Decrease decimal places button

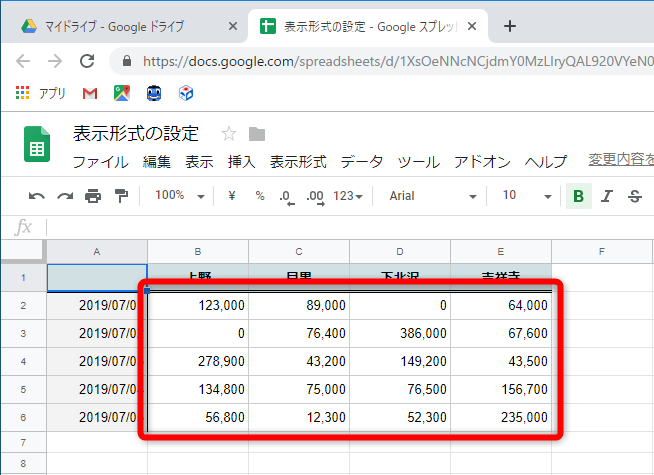click(x=287, y=197)
